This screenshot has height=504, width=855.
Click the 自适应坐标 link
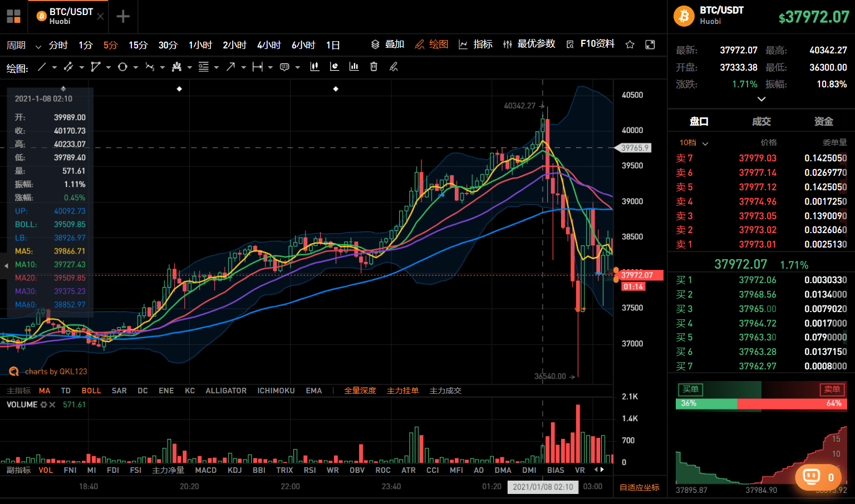pyautogui.click(x=640, y=487)
